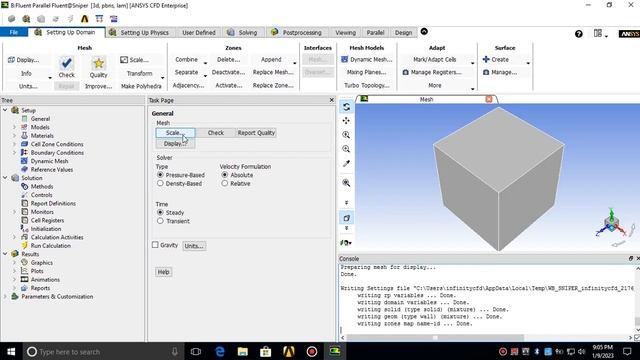Collapse the Solution tree node

coord(5,178)
